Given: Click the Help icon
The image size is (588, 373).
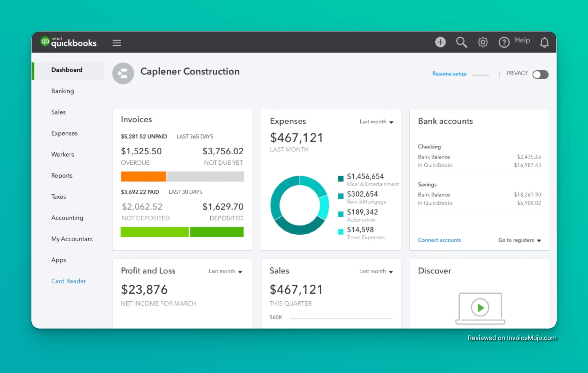Looking at the screenshot, I should tap(504, 42).
